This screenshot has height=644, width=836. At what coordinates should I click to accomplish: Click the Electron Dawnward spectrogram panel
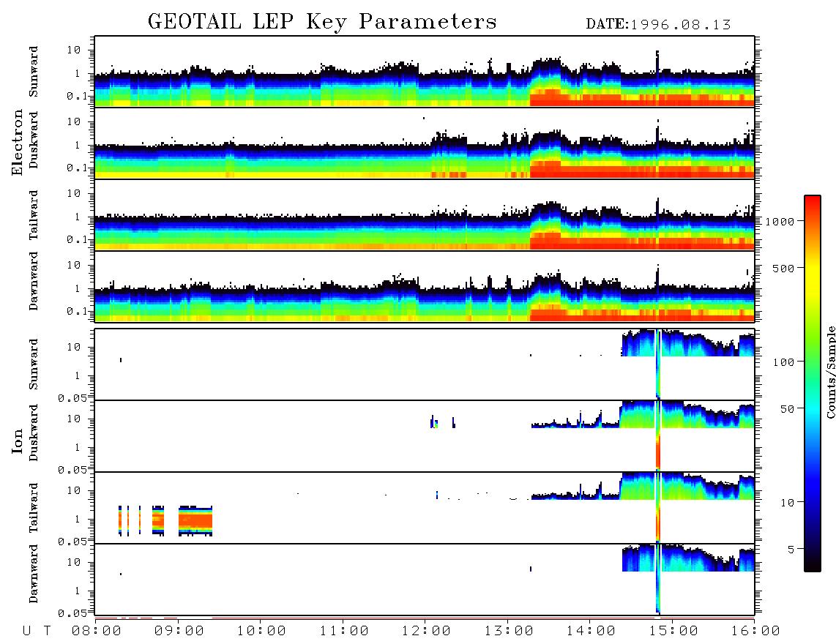click(425, 286)
